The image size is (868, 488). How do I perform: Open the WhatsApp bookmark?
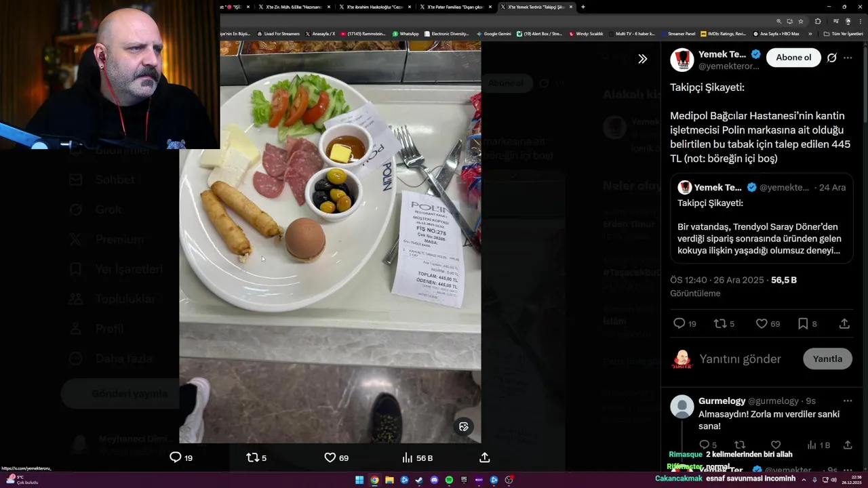click(406, 34)
